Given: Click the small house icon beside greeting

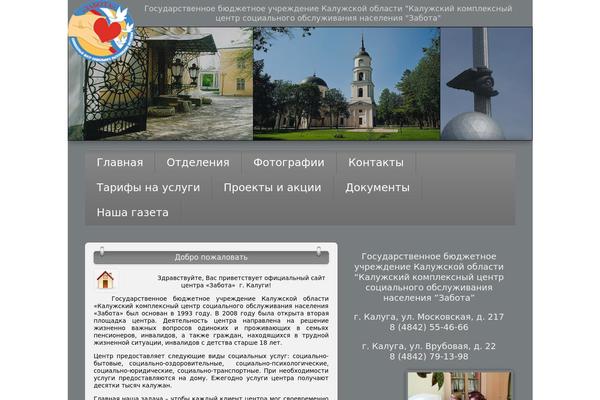Looking at the screenshot, I should 105,280.
